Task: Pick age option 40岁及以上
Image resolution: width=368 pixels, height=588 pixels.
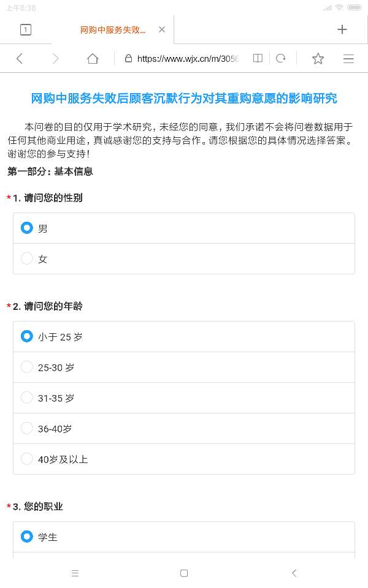Action: click(27, 459)
